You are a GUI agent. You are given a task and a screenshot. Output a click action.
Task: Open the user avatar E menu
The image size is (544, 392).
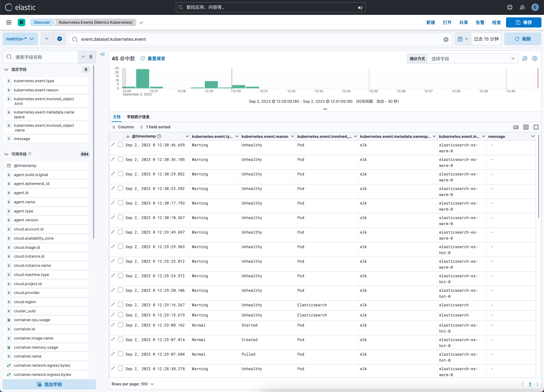point(535,7)
